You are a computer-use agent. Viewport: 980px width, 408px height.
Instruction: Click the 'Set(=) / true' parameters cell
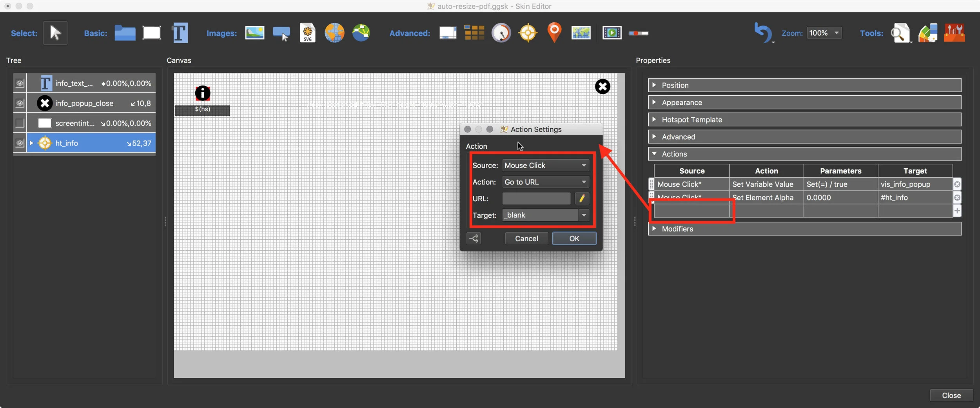coord(841,184)
